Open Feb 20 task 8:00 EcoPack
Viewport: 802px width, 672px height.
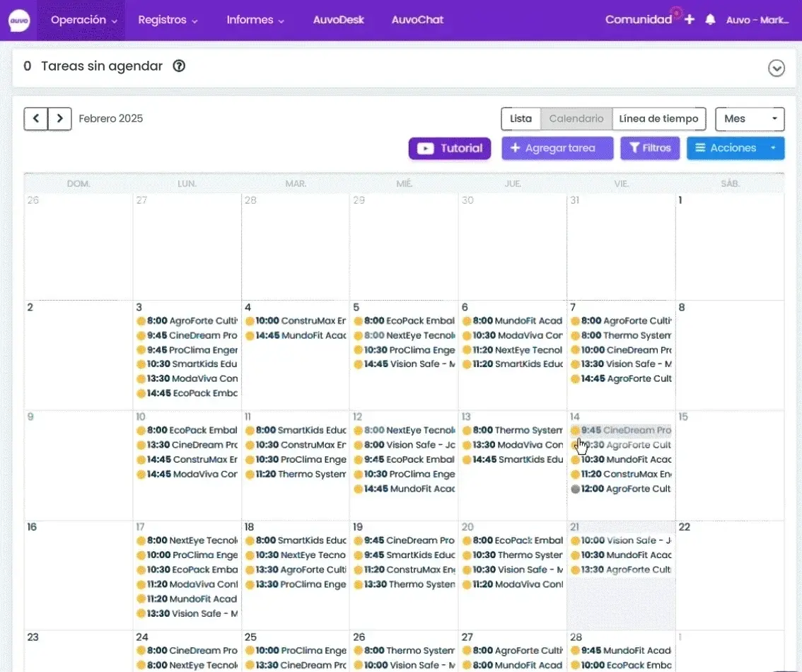click(x=513, y=540)
